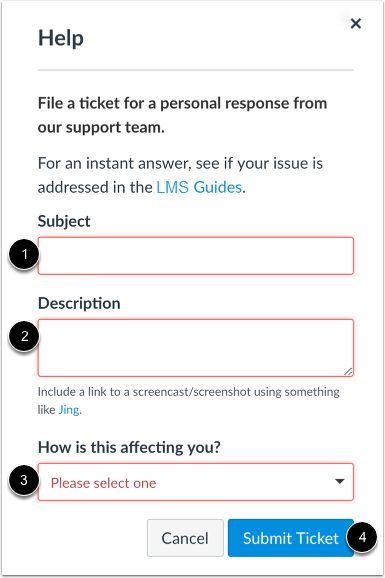Open the Jing link
Viewport: 385px width, 578px height.
point(69,410)
